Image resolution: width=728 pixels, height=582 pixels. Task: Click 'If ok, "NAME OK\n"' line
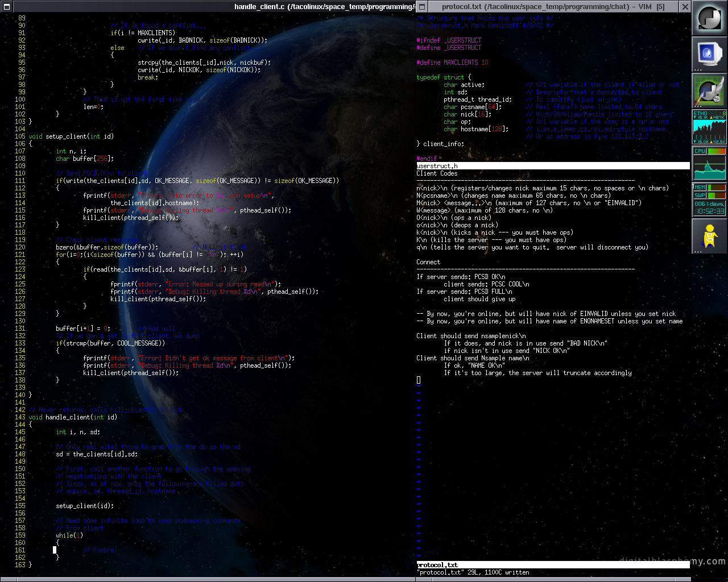point(474,365)
